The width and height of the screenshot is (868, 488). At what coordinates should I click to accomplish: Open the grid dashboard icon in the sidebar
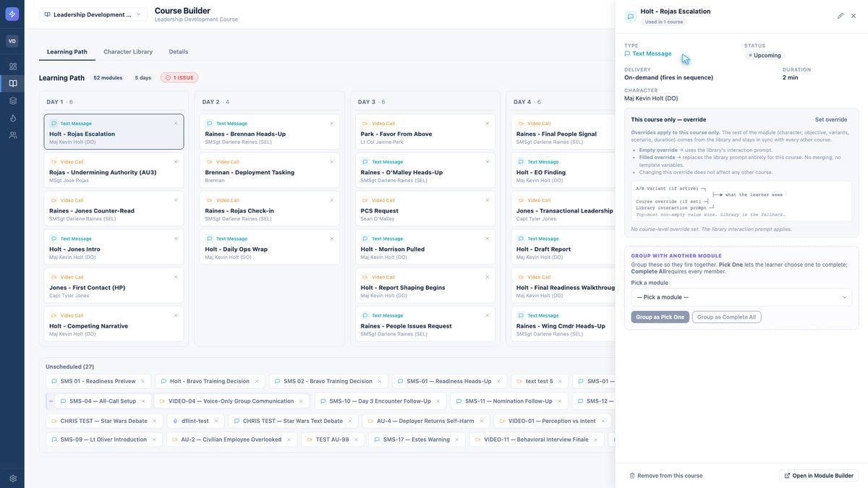[x=12, y=66]
